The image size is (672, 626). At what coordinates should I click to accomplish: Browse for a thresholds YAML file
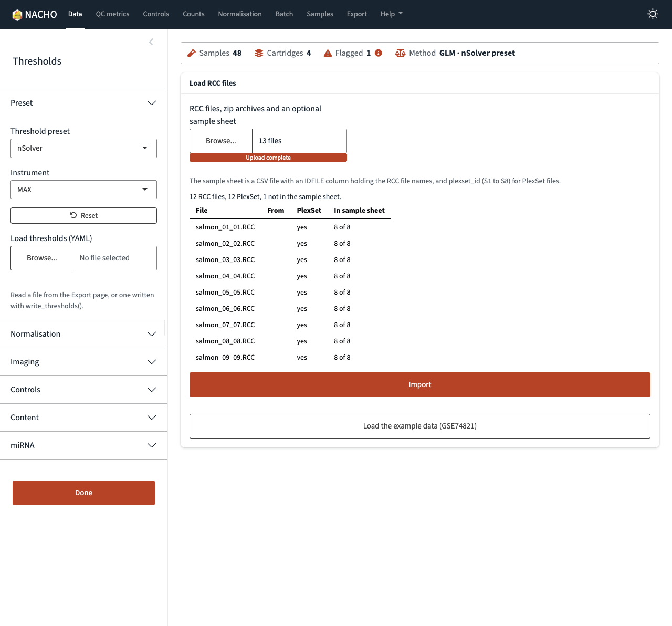(42, 258)
